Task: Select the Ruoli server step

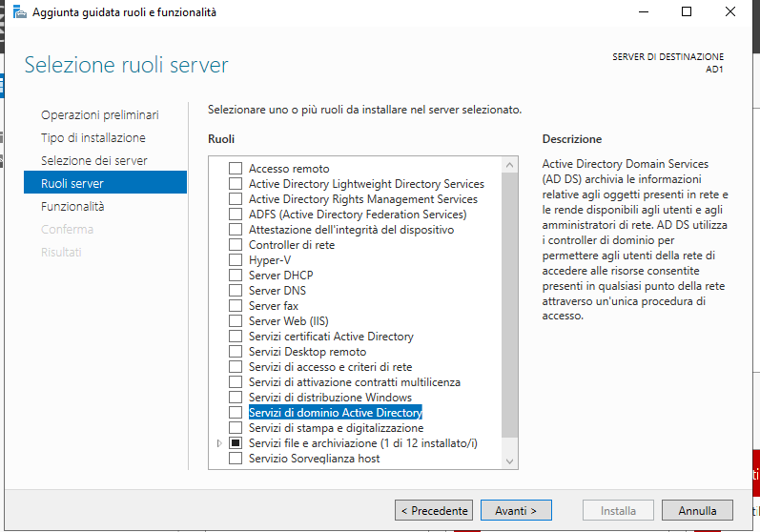Action: pos(105,182)
